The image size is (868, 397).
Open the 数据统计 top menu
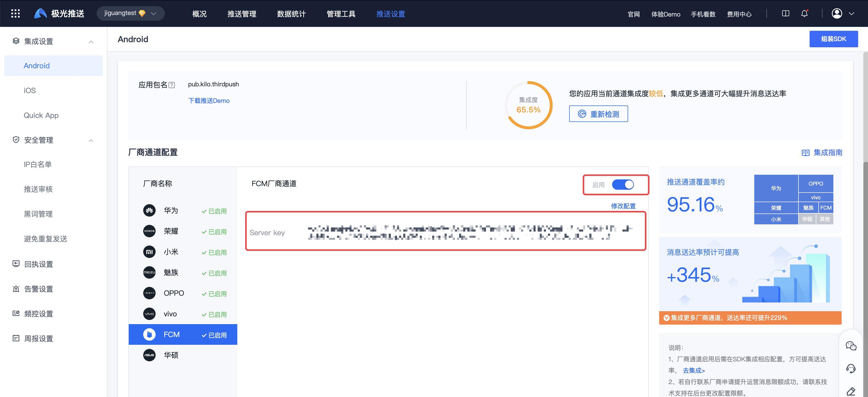click(291, 14)
